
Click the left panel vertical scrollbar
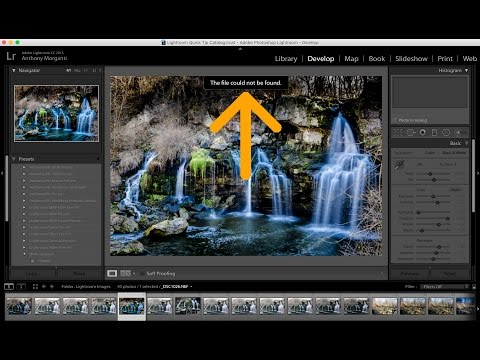pyautogui.click(x=7, y=188)
